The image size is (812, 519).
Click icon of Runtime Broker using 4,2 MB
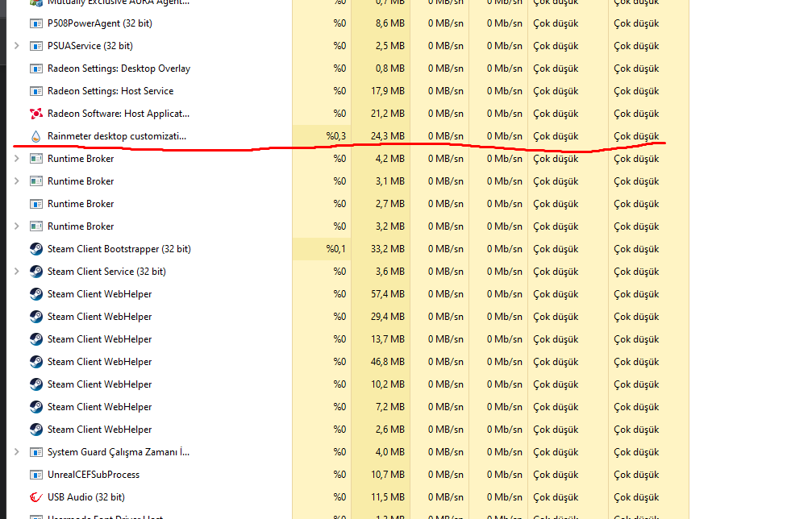[x=35, y=159]
